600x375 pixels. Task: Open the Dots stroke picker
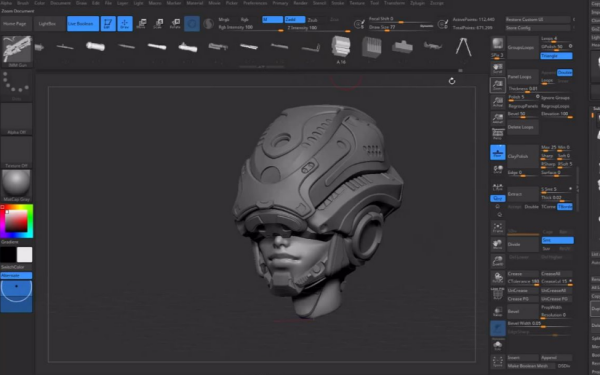pos(16,85)
